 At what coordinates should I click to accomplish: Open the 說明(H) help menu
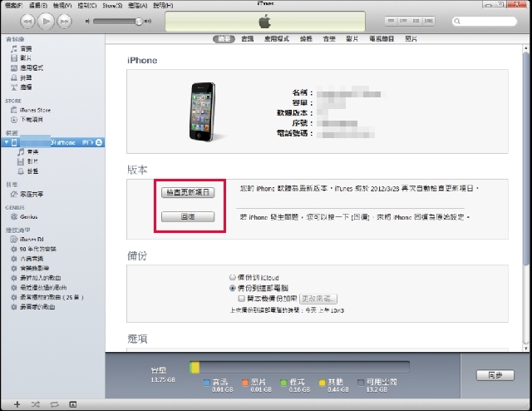click(x=163, y=6)
